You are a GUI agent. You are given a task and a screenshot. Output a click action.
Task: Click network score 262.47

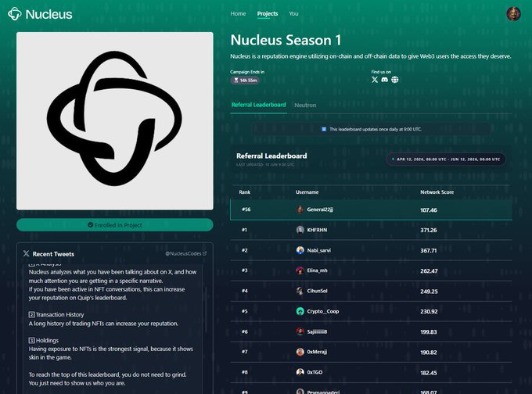click(x=429, y=271)
